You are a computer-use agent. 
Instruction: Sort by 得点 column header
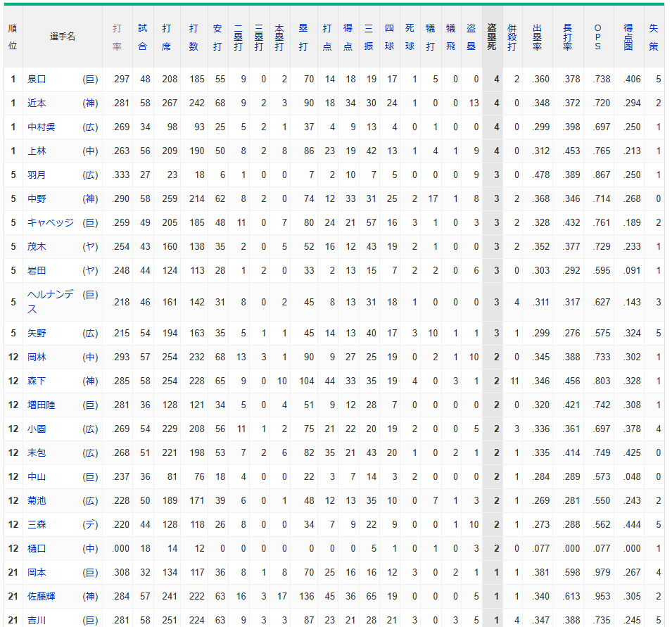348,37
